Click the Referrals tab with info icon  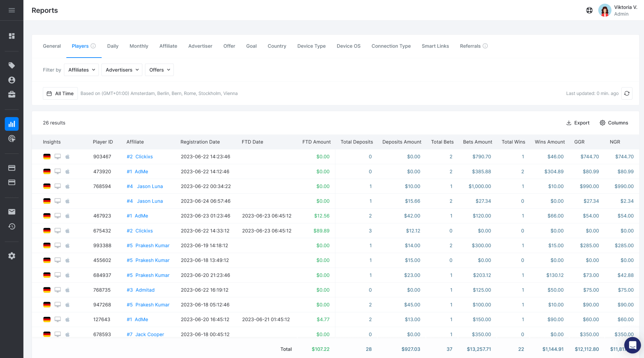click(474, 46)
